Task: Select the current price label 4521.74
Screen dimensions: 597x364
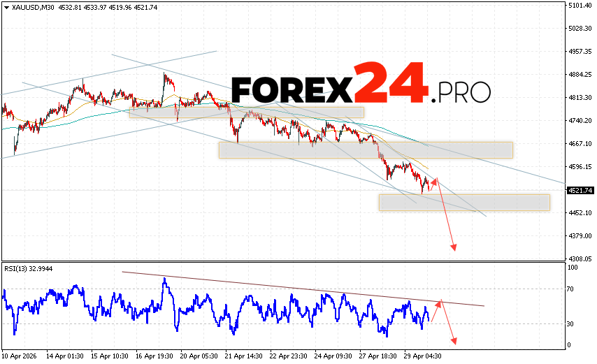Action: (x=581, y=190)
